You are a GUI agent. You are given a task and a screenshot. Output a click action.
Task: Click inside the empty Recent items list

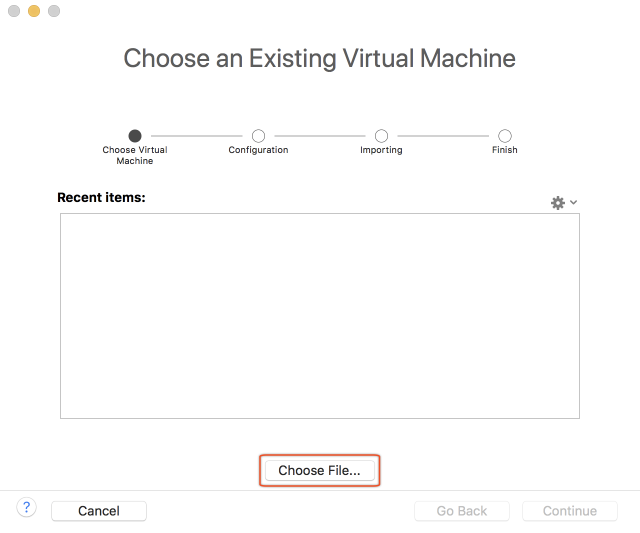[320, 315]
